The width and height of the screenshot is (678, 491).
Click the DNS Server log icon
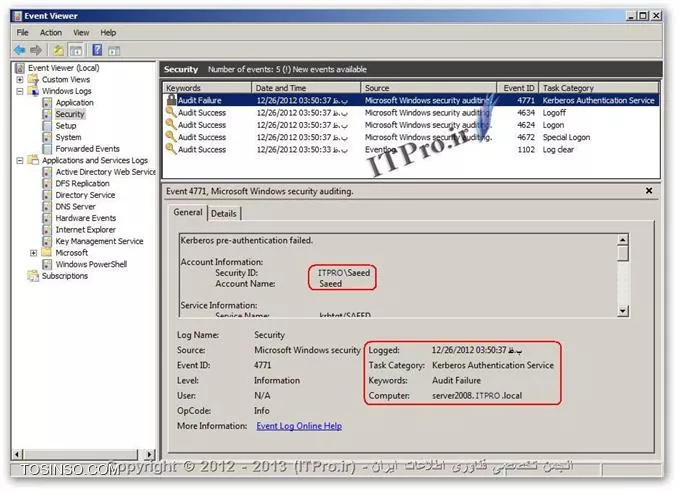48,207
